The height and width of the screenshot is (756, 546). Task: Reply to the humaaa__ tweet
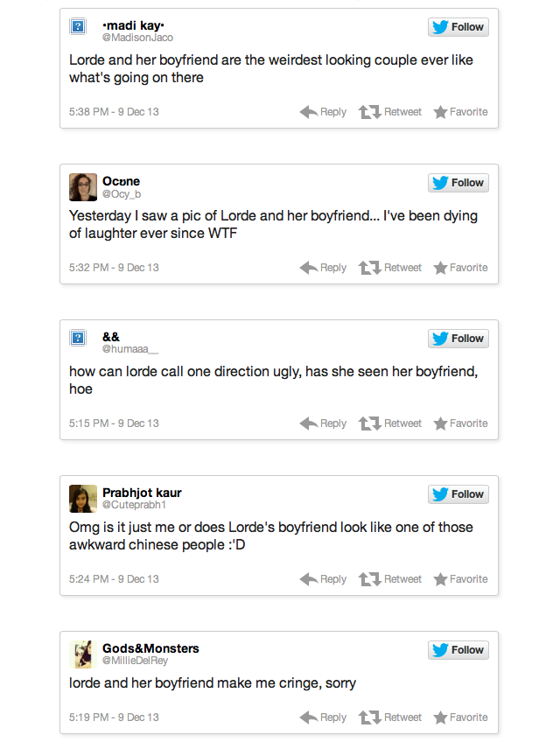click(x=323, y=423)
